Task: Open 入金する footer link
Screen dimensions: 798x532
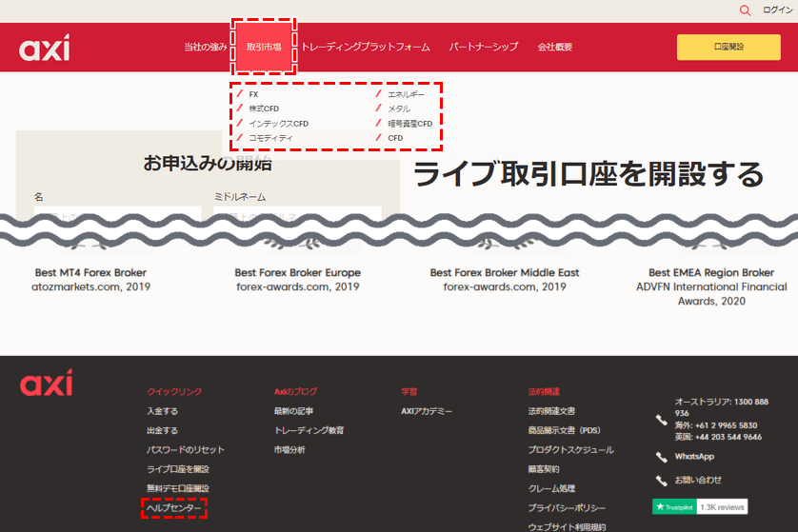Action: (x=162, y=411)
